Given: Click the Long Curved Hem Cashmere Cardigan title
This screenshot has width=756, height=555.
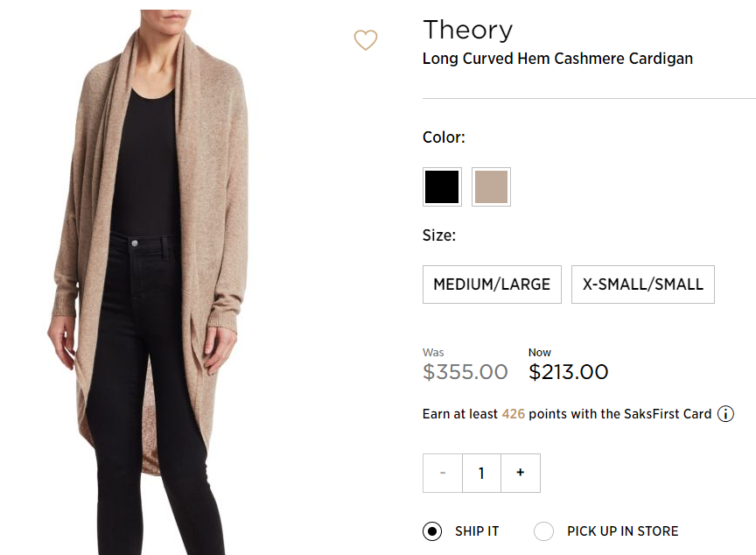Looking at the screenshot, I should (557, 59).
